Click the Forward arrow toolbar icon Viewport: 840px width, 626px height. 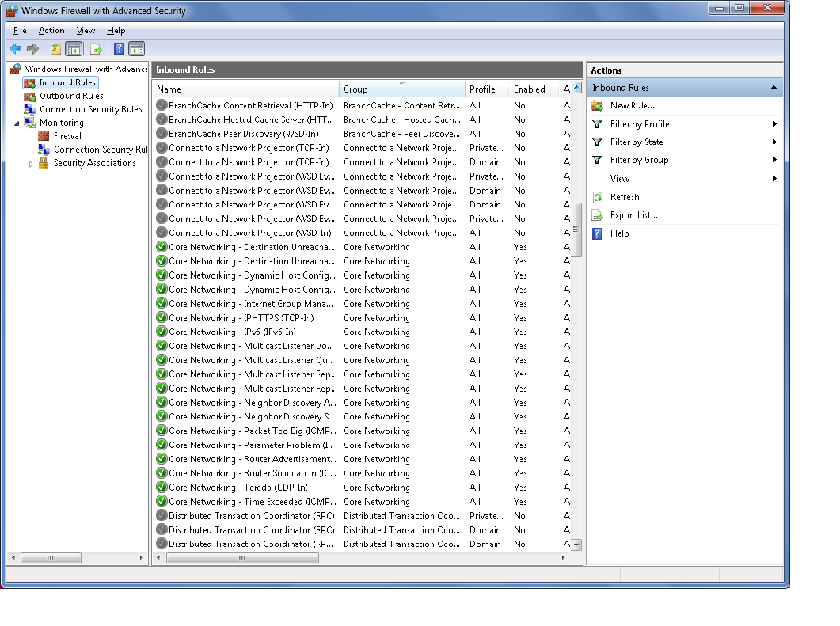[32, 49]
